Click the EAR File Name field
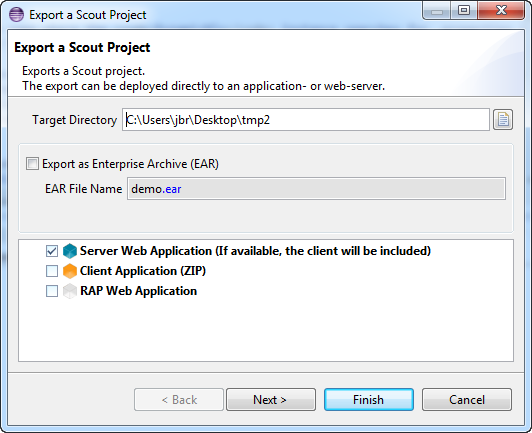Screen dimensions: 532x433 click(x=316, y=189)
